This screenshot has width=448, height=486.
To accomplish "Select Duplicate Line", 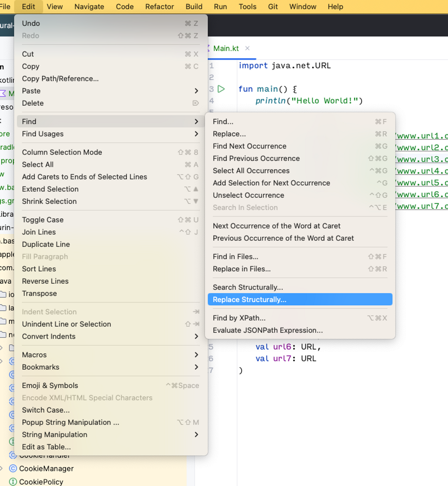I will [111, 244].
